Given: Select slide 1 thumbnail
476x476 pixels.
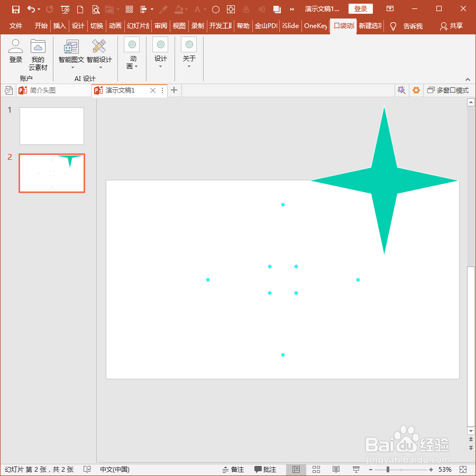Looking at the screenshot, I should (x=52, y=126).
